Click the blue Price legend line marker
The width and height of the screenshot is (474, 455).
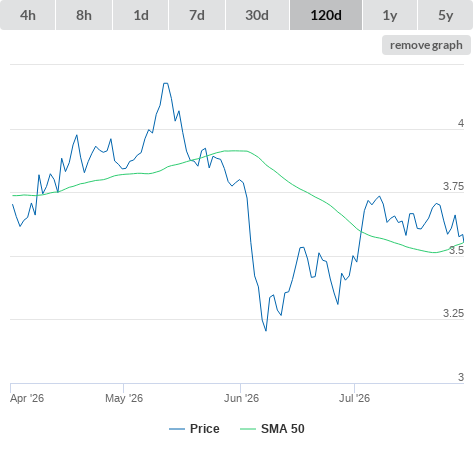click(177, 429)
